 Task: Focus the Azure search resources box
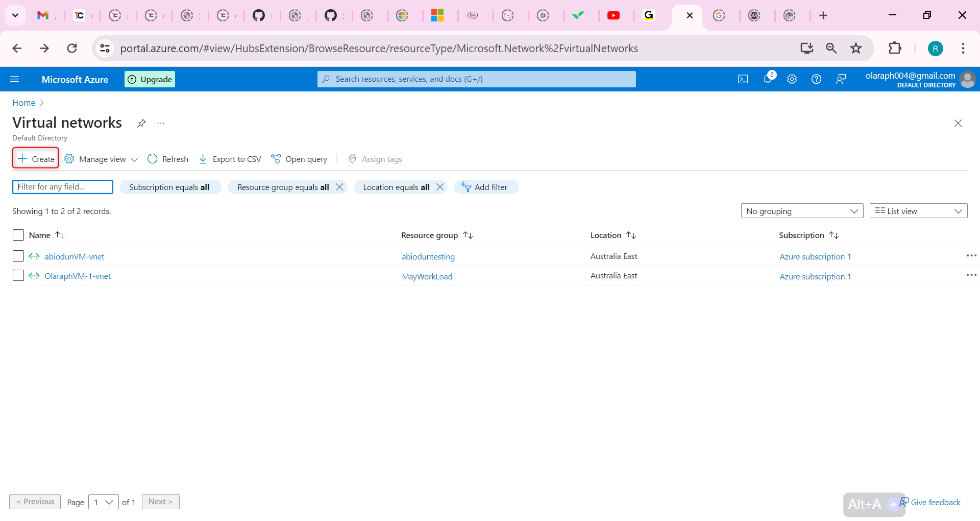click(477, 79)
